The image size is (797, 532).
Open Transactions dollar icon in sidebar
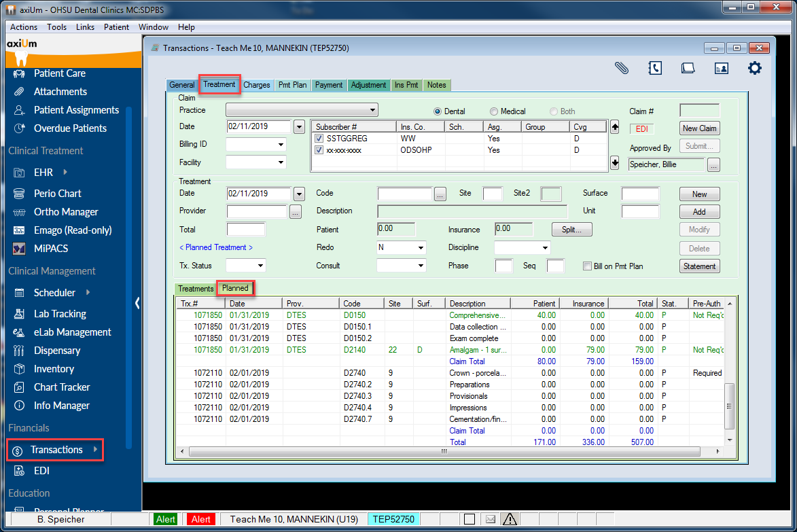[17, 450]
